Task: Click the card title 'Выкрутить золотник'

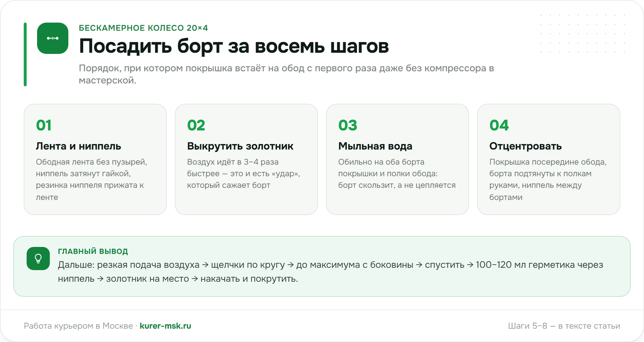Action: click(240, 146)
